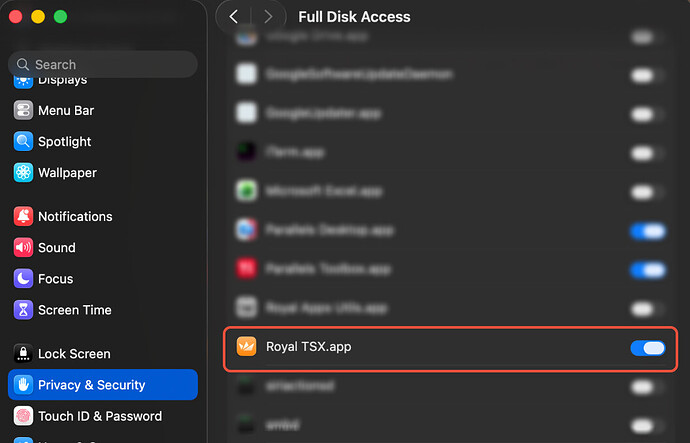Click the forward chevron button

coord(267,17)
